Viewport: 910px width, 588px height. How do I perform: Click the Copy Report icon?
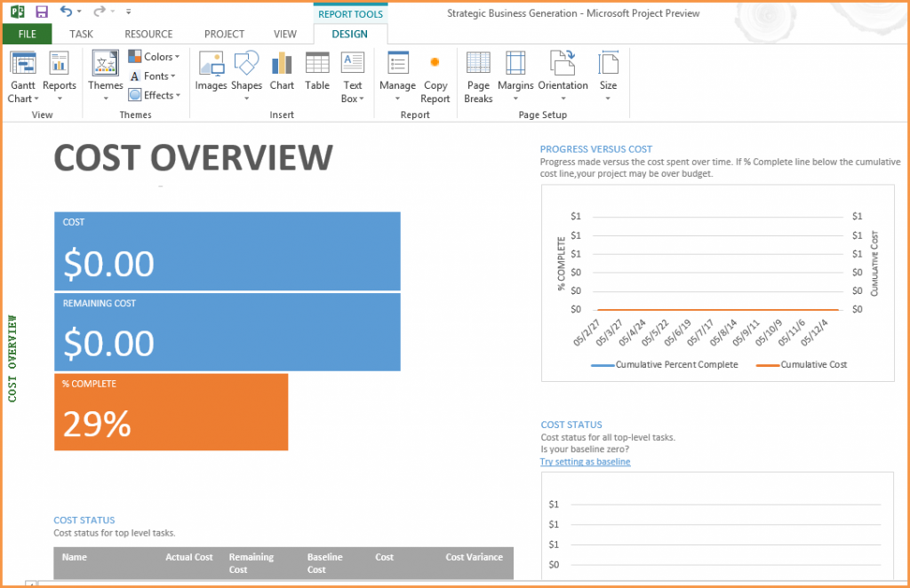[x=435, y=63]
